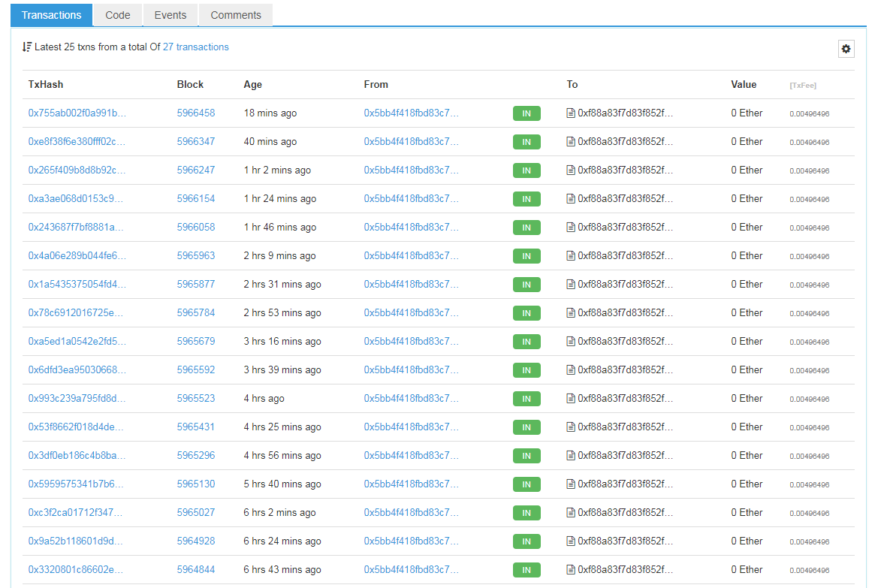Click the IN badge for block 5966247
The width and height of the screenshot is (884, 588).
(526, 170)
